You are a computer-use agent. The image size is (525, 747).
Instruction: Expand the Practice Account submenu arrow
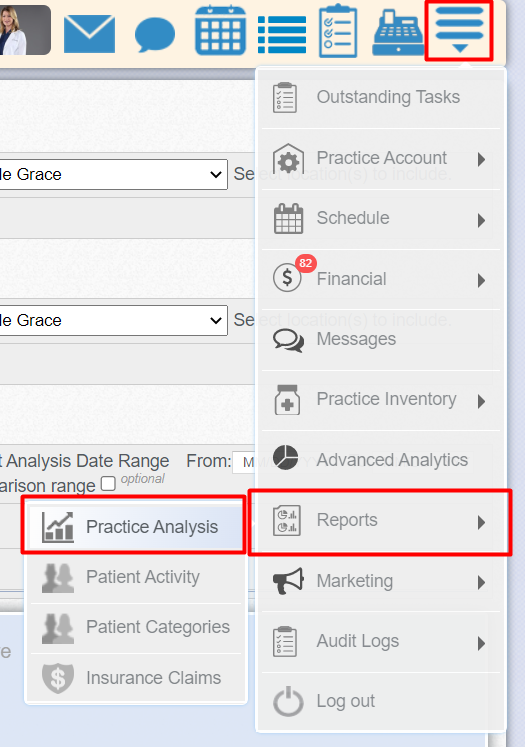(481, 159)
